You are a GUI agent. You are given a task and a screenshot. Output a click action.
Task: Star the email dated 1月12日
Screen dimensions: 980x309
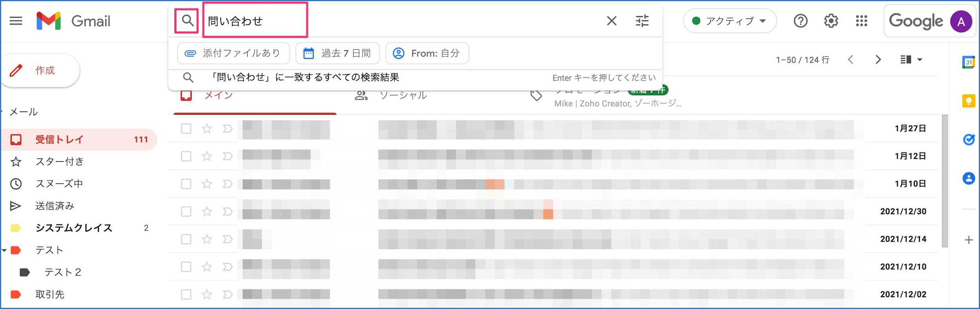[207, 156]
